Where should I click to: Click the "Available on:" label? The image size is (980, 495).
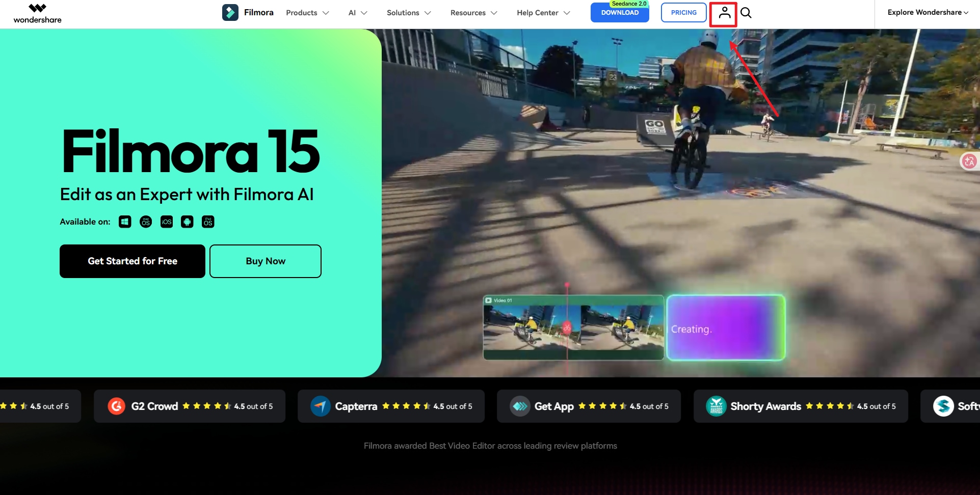85,222
